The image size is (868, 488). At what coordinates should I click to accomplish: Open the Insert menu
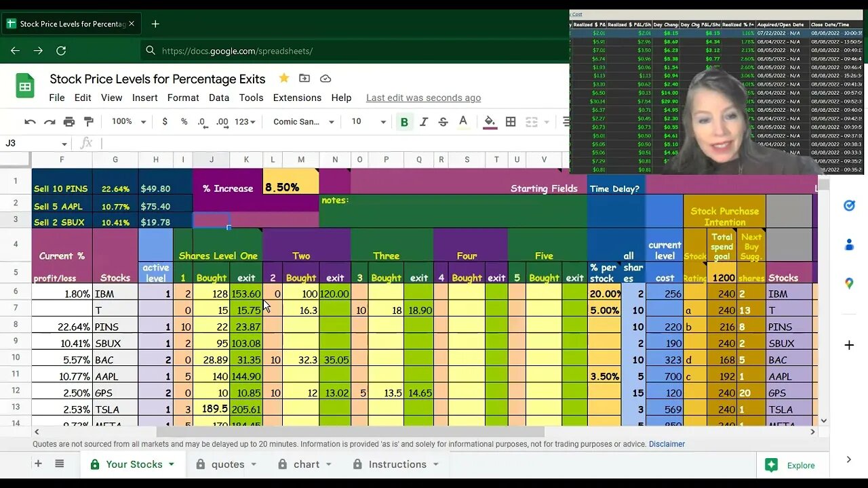[x=145, y=98]
